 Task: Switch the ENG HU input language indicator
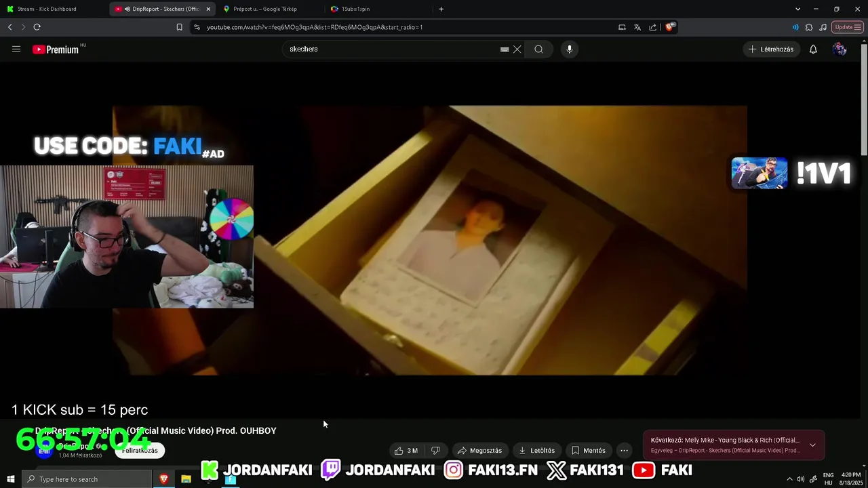(x=828, y=479)
